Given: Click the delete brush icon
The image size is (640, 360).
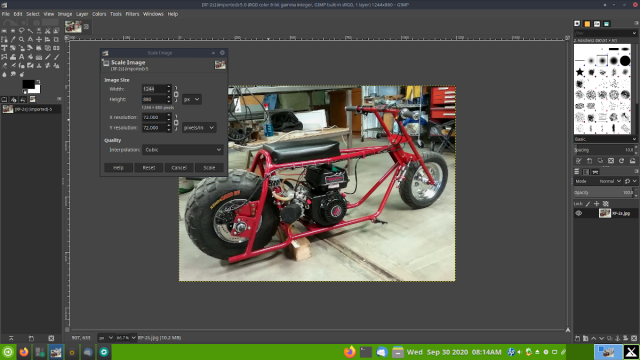Looking at the screenshot, I should [611, 161].
